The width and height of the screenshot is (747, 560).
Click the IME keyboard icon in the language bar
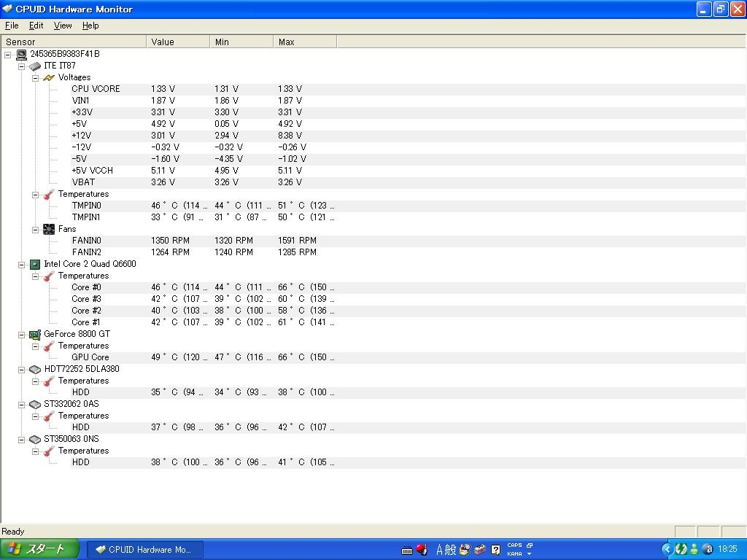pos(407,551)
